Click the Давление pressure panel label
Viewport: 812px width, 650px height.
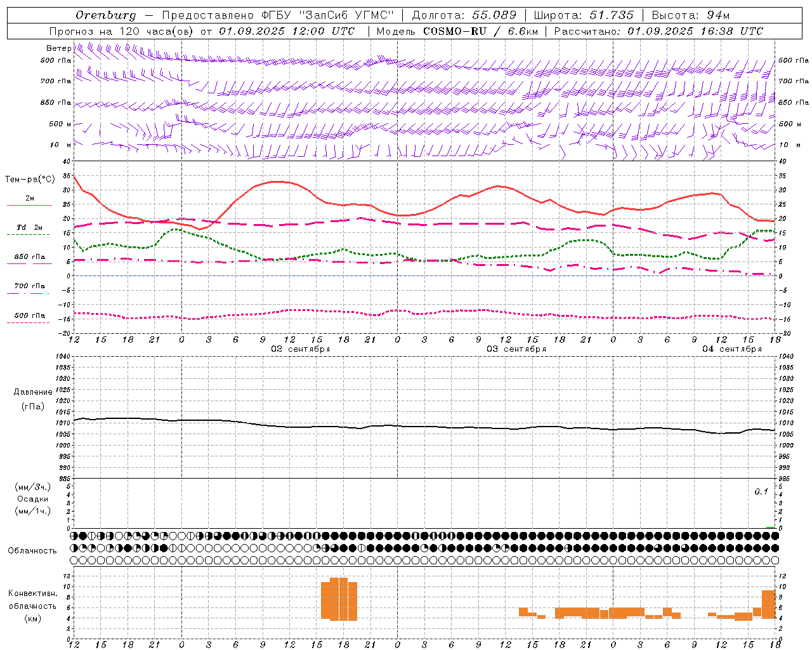[33, 392]
